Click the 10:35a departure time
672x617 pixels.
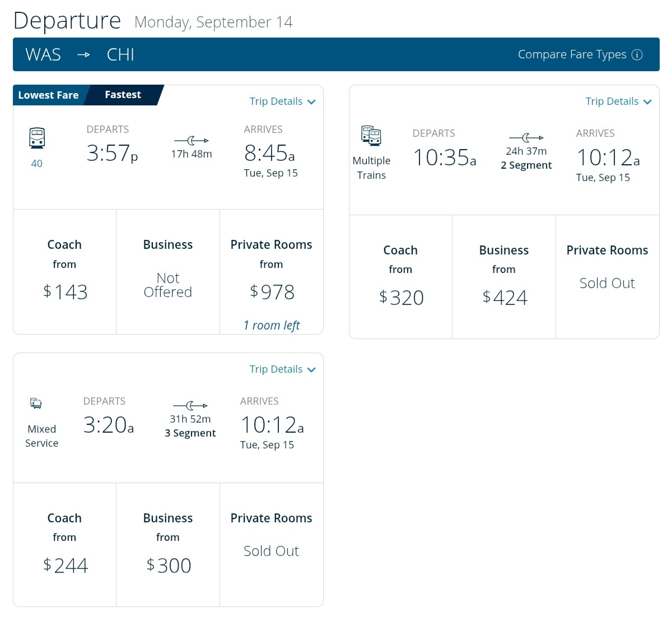(x=445, y=157)
